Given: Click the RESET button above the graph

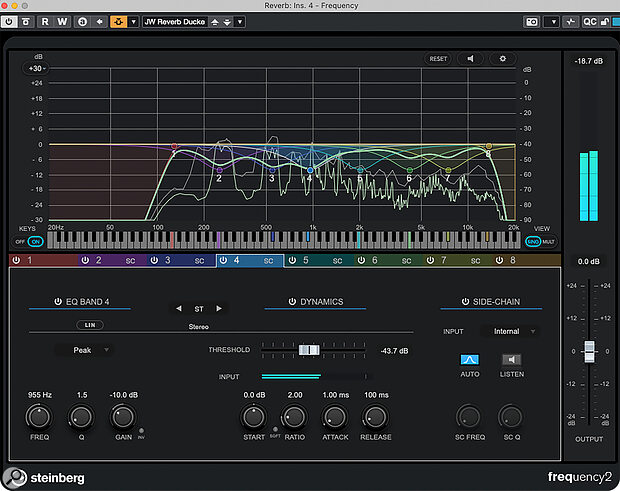Looking at the screenshot, I should click(438, 59).
